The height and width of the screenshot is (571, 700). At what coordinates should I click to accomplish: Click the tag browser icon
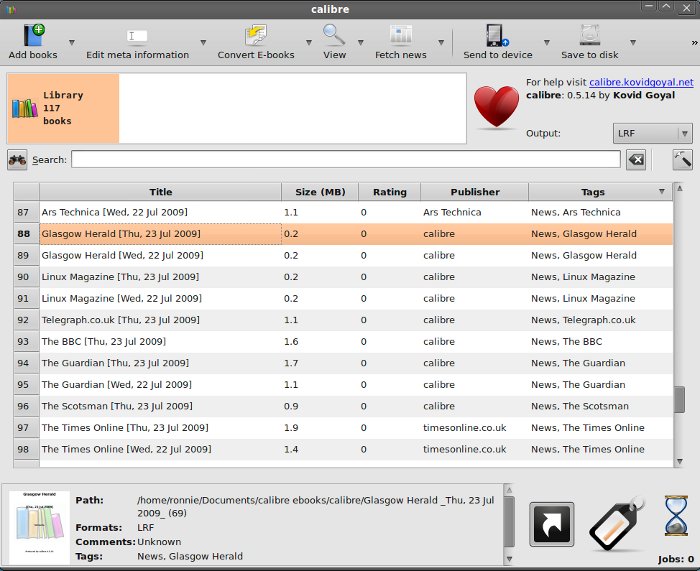(616, 523)
